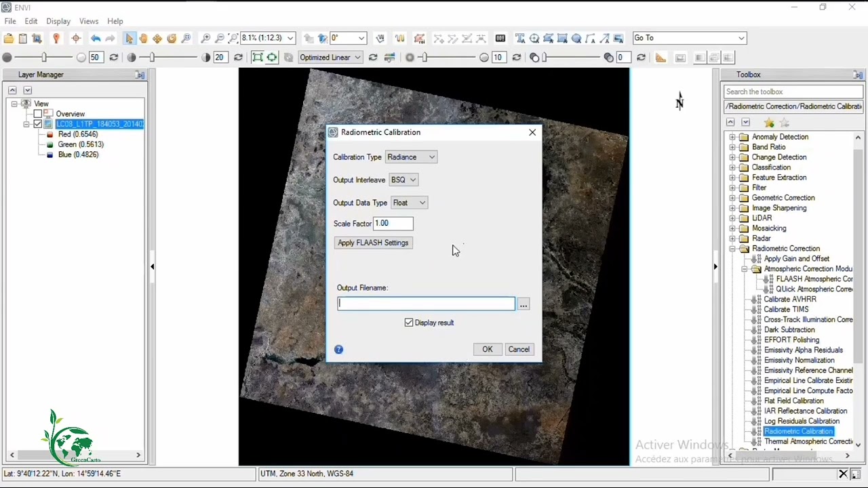The width and height of the screenshot is (868, 488).
Task: Open the Data Manager clipboard icon
Action: pyautogui.click(x=23, y=39)
